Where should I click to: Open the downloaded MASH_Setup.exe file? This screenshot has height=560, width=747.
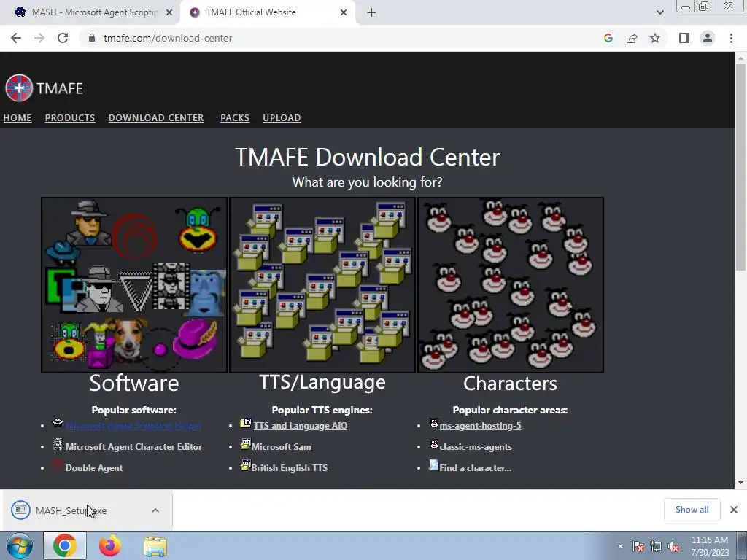pos(71,510)
